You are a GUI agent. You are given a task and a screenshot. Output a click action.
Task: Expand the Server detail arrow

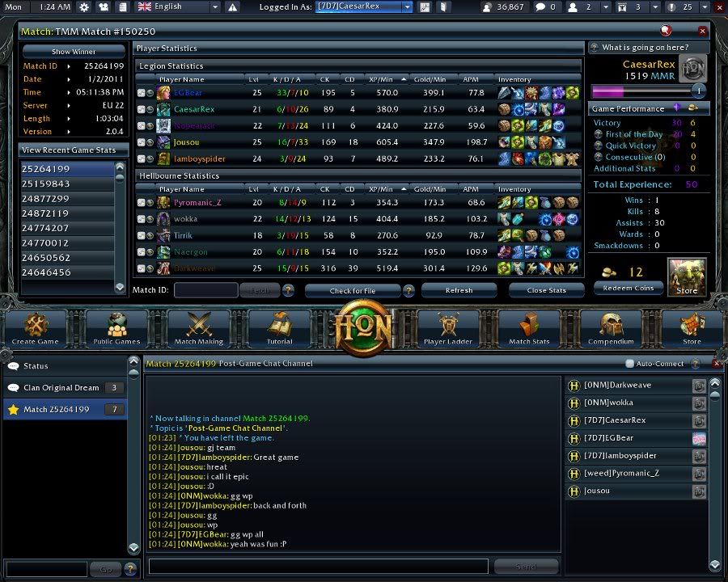click(x=69, y=105)
